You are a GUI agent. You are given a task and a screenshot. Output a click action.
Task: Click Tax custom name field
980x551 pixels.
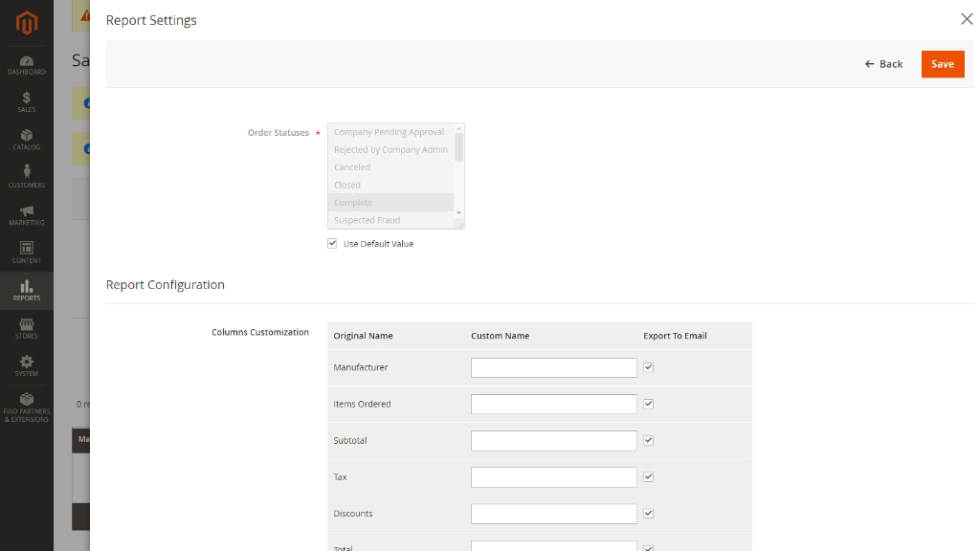[554, 476]
